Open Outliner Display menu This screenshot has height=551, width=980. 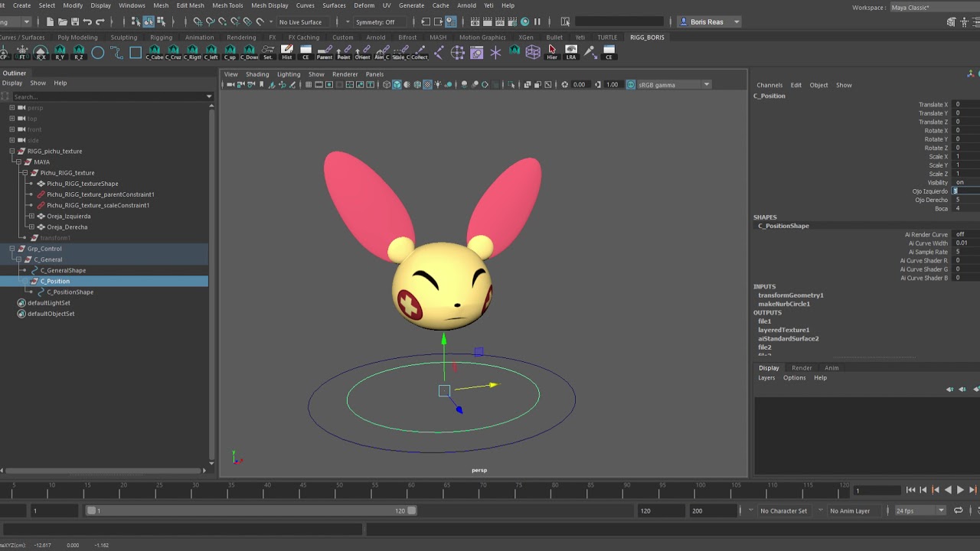point(12,83)
